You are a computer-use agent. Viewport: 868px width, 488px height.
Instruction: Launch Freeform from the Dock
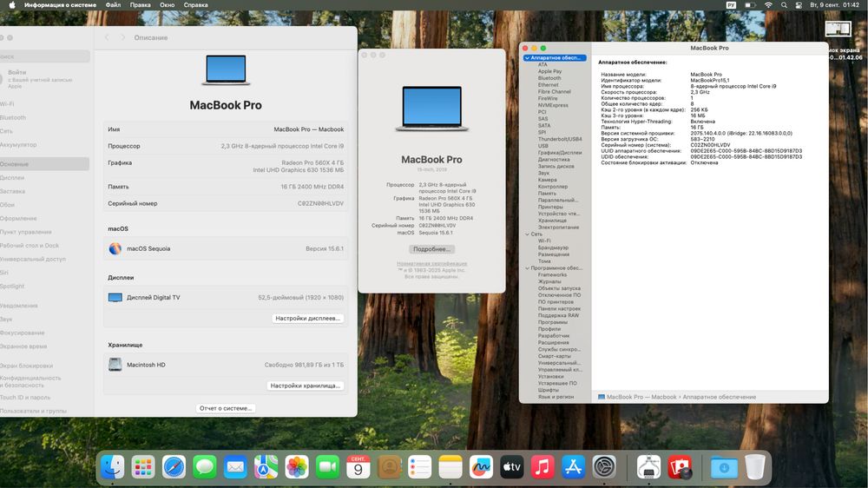coord(481,467)
